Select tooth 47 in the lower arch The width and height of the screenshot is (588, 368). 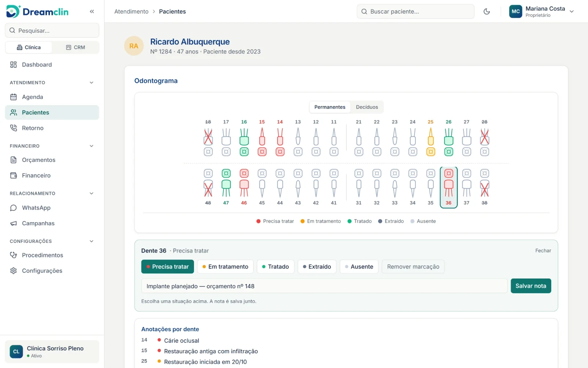[x=226, y=187]
